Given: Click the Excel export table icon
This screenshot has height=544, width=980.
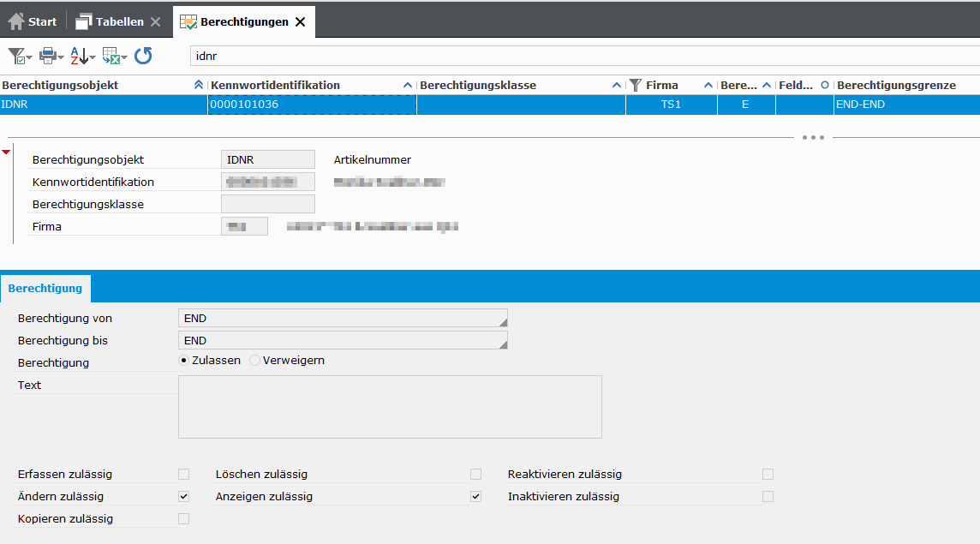Looking at the screenshot, I should [x=113, y=57].
